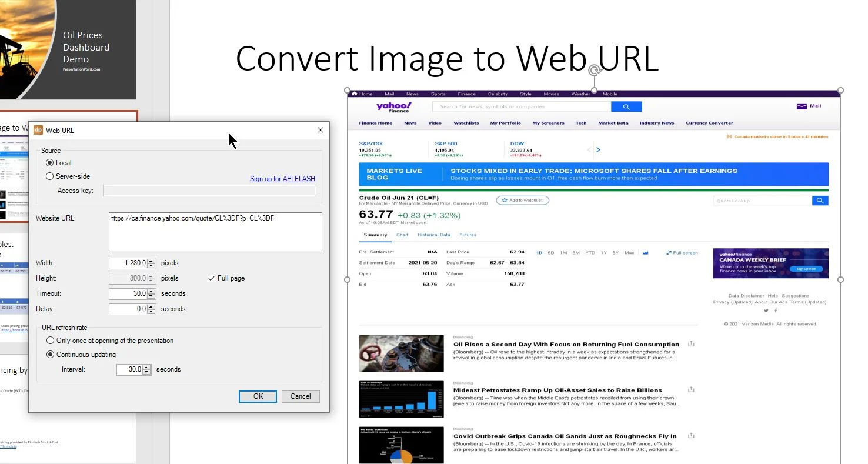Select the Oil Prices Dashboard Demo slide thumbnail
The image size is (868, 464).
(68, 49)
